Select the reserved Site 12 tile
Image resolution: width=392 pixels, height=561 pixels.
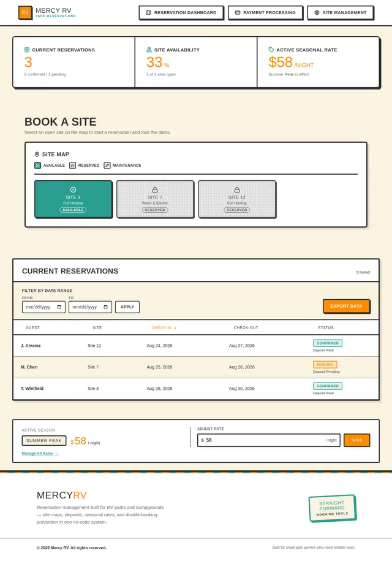point(237,199)
